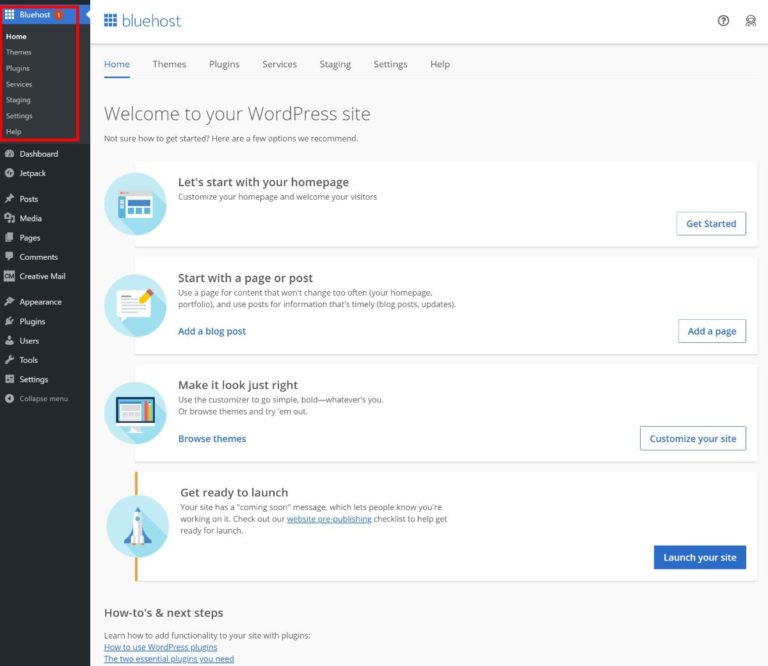Screen dimensions: 768x666
Task: Switch to the Help tab
Action: pyautogui.click(x=440, y=64)
